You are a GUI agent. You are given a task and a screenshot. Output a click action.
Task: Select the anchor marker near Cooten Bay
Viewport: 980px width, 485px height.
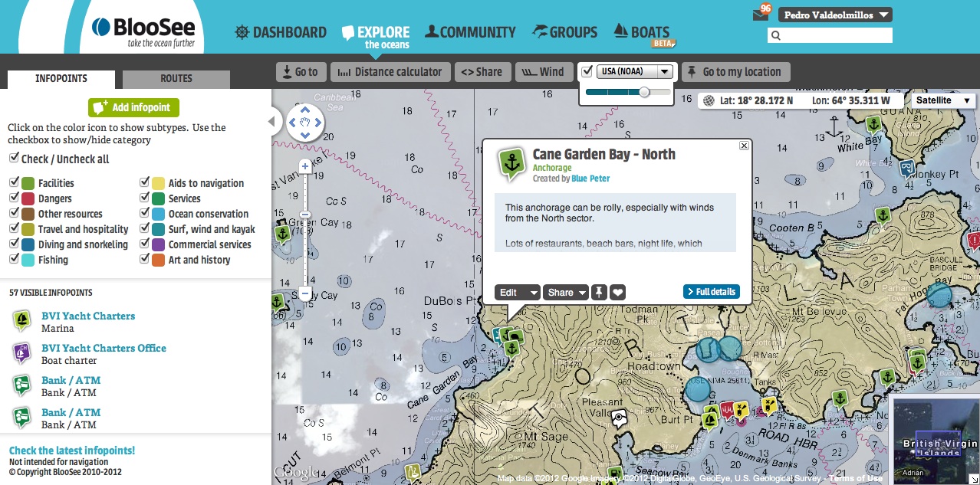pos(883,218)
